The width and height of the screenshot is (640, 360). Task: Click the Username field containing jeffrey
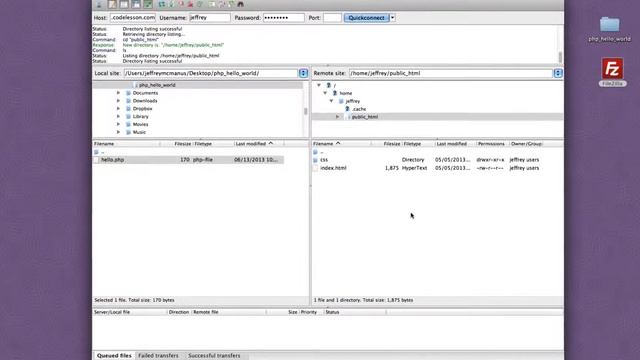[210, 18]
